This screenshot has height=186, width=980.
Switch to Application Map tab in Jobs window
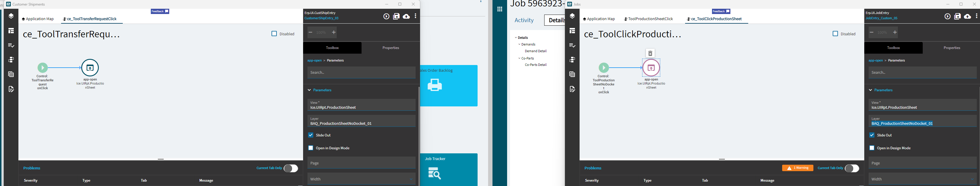(599, 19)
